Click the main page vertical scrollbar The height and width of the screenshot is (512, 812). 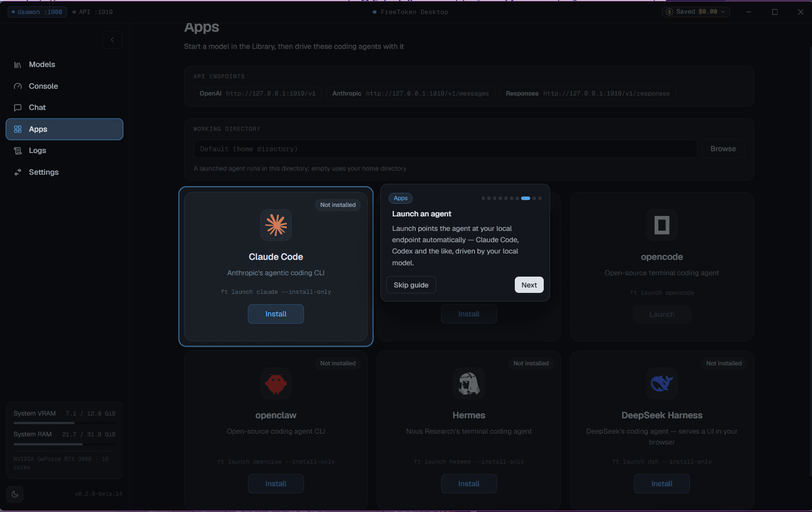point(810,262)
